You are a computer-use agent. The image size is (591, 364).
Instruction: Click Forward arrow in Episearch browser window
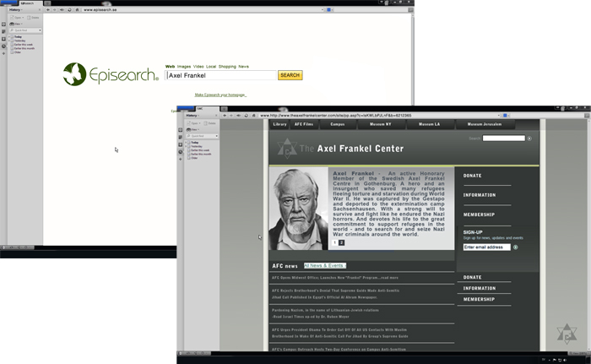click(55, 10)
